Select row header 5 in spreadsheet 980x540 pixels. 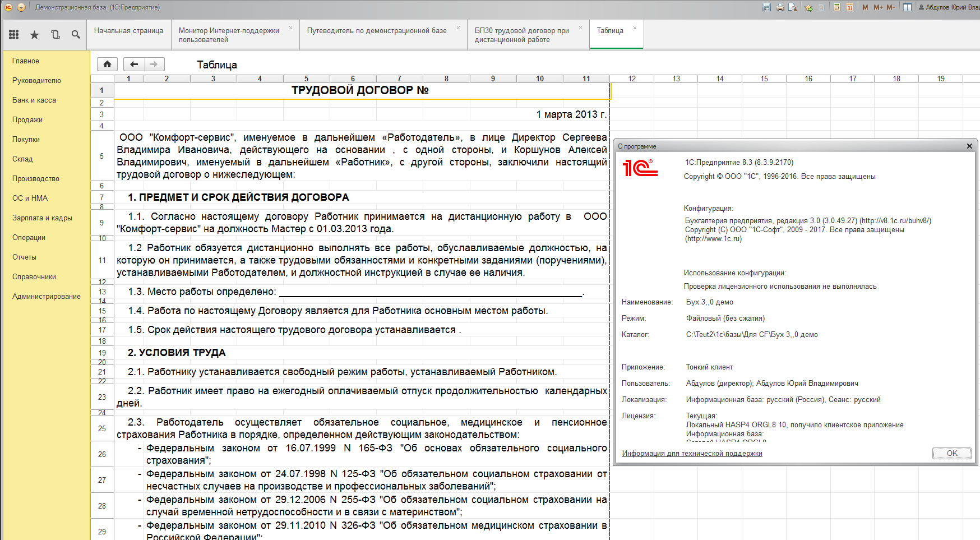click(101, 156)
